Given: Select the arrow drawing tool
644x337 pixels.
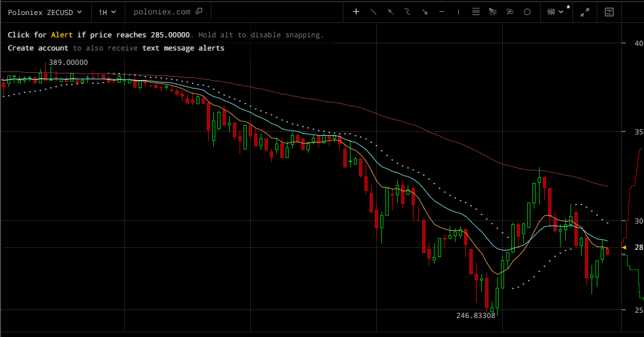Looking at the screenshot, I should 425,12.
